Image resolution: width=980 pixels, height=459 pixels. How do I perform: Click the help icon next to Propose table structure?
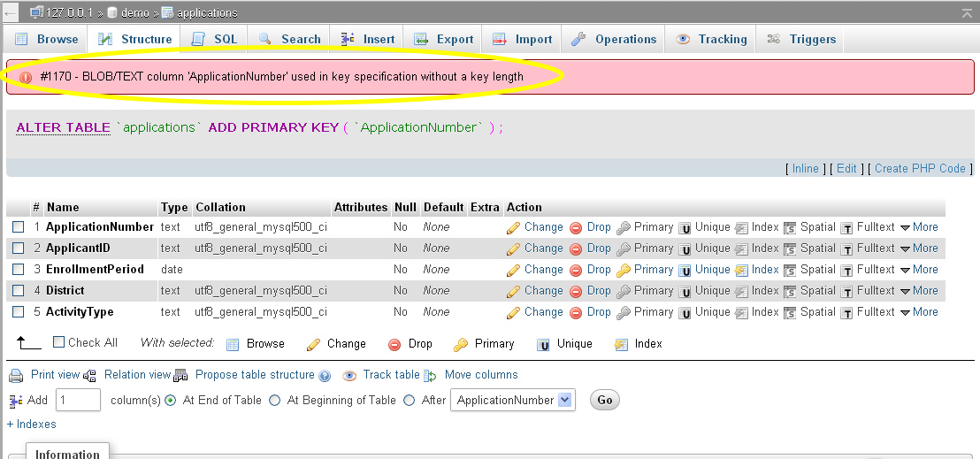click(325, 377)
